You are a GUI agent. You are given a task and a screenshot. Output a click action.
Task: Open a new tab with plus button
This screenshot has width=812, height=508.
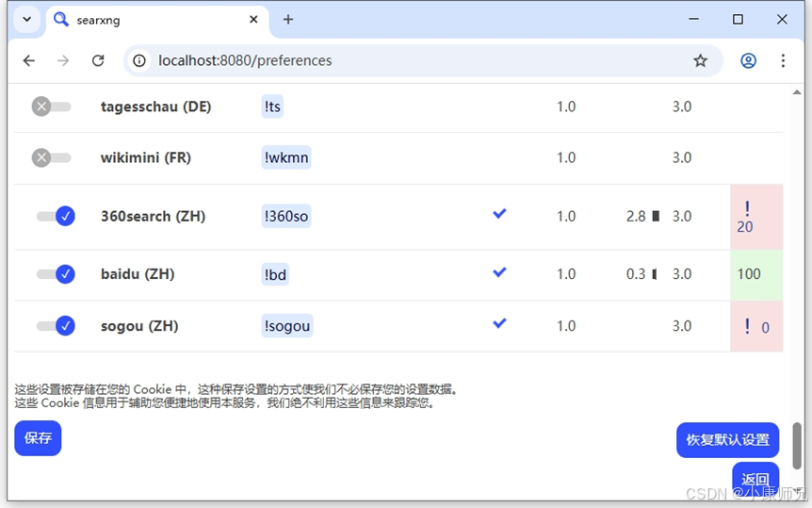(288, 20)
